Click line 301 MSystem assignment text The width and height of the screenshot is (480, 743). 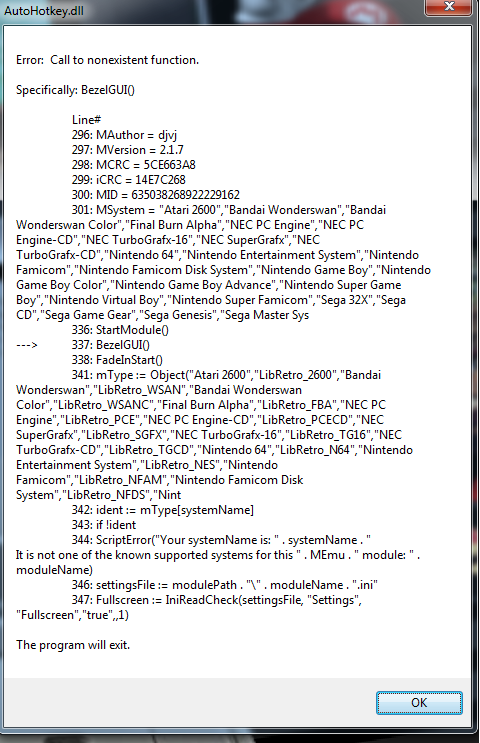pyautogui.click(x=223, y=263)
